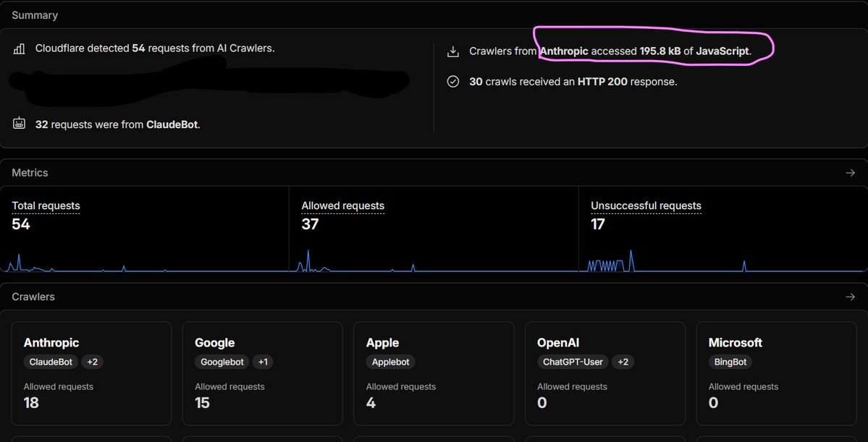The width and height of the screenshot is (868, 442).
Task: Open the Apple crawler card title
Action: [x=382, y=343]
